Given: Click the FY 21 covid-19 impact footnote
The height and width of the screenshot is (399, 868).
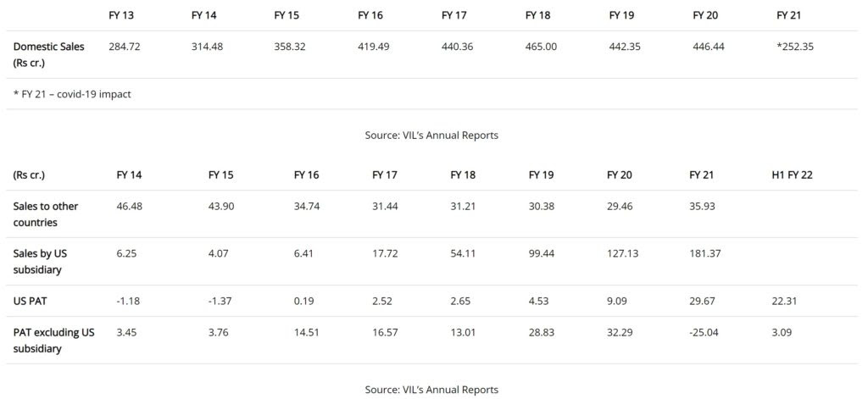Looking at the screenshot, I should click(72, 94).
